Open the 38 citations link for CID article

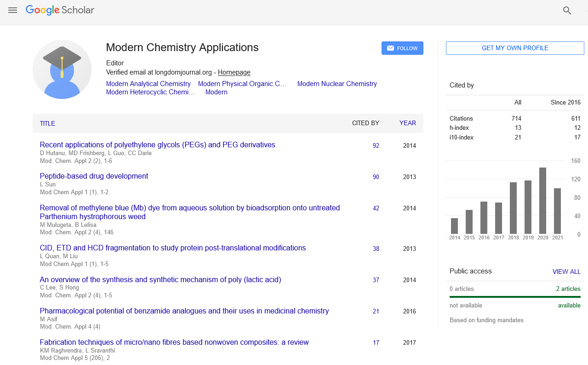[376, 249]
